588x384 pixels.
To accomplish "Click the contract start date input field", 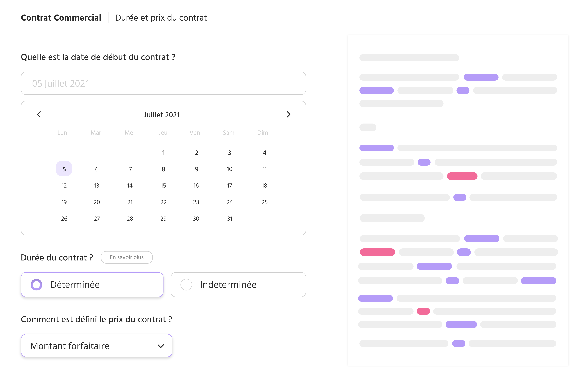I will coord(163,83).
